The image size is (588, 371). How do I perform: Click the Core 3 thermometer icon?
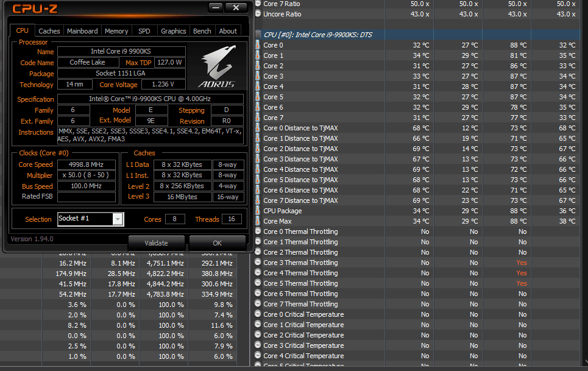point(258,76)
